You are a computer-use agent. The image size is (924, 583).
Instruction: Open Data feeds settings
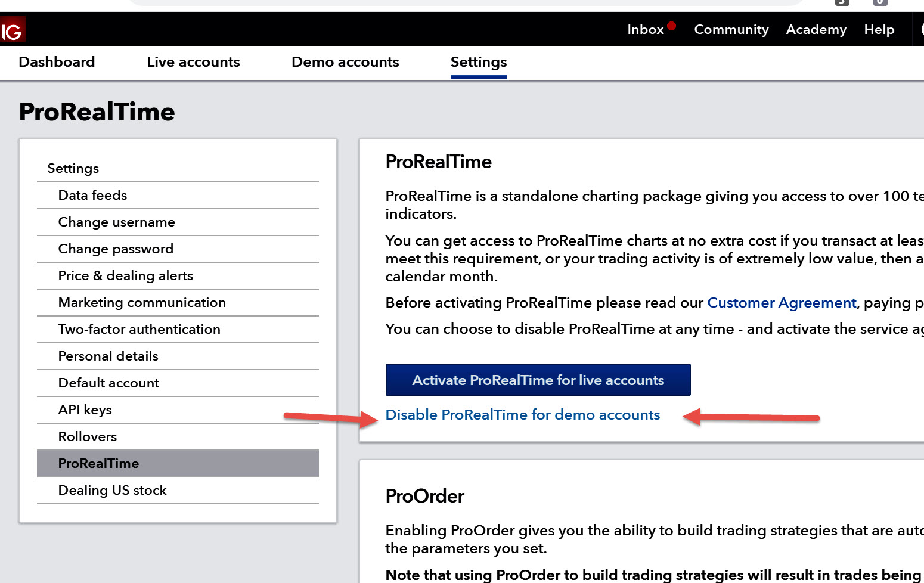click(92, 195)
